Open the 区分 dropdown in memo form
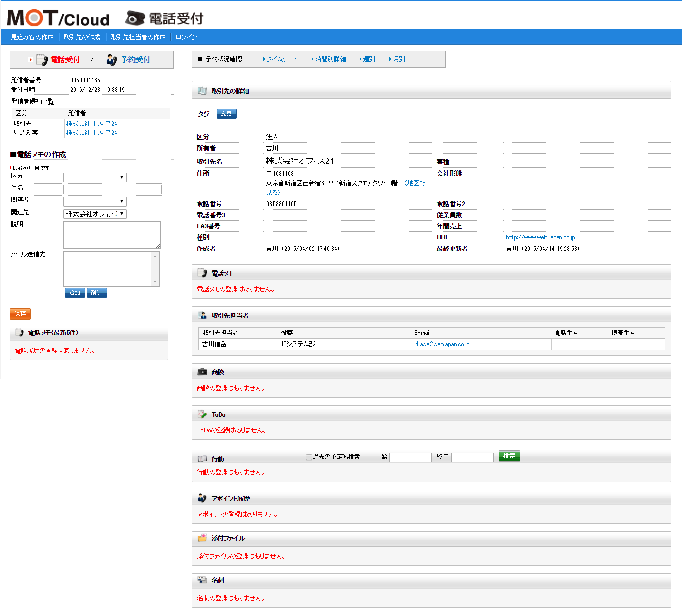 click(95, 177)
